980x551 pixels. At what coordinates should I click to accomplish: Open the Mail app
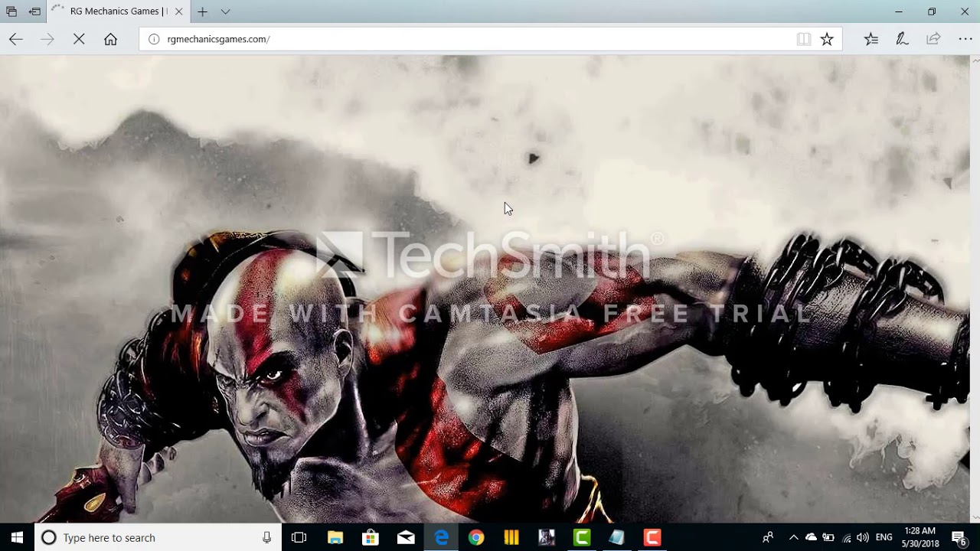[406, 537]
